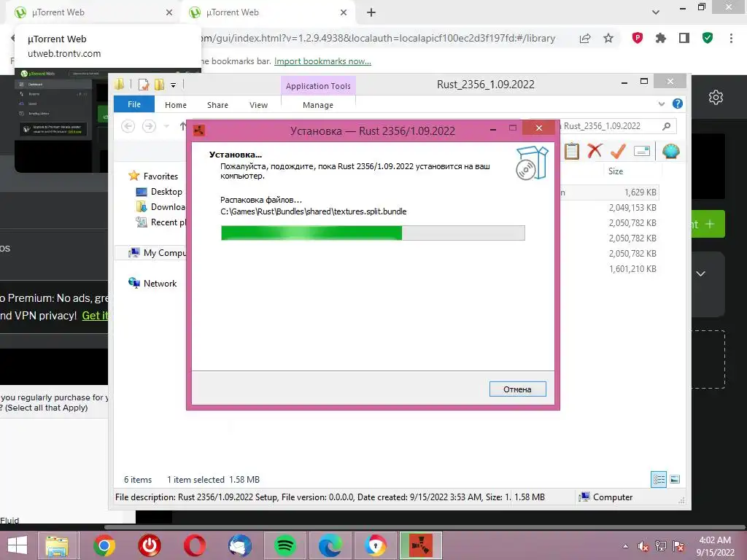This screenshot has width=747, height=560.
Task: Open Microsoft Edge from the taskbar
Action: (330, 545)
